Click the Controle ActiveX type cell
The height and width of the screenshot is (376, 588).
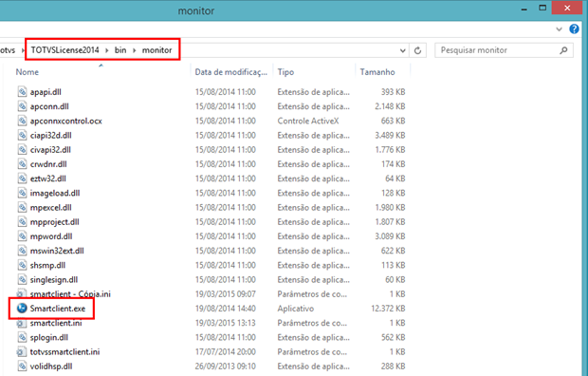pyautogui.click(x=308, y=121)
